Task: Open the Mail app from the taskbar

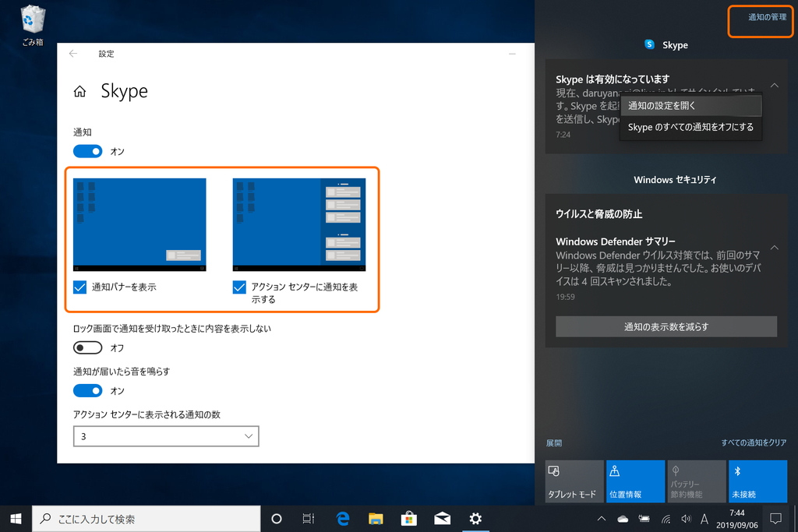Action: (x=442, y=519)
